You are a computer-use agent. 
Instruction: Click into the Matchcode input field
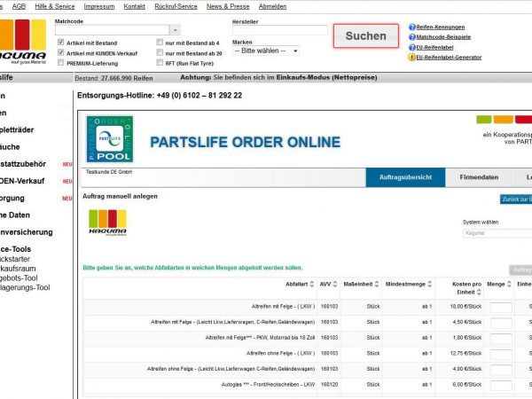point(112,30)
